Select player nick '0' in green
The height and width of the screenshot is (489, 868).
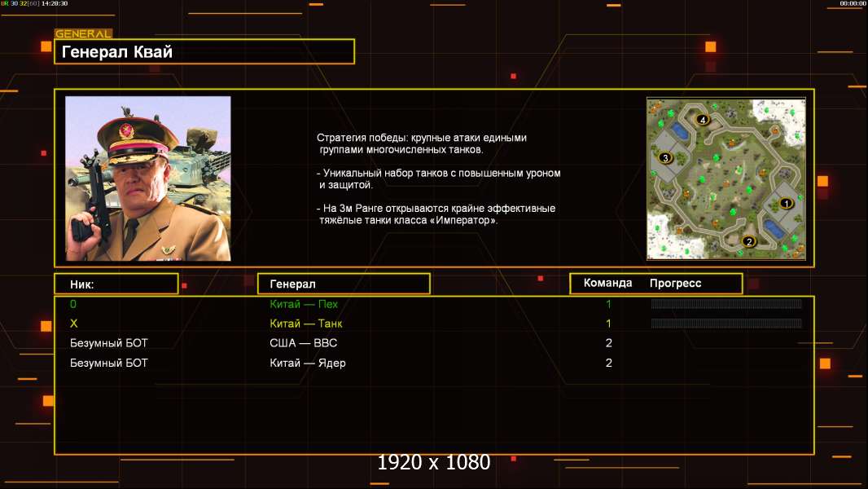pyautogui.click(x=73, y=304)
